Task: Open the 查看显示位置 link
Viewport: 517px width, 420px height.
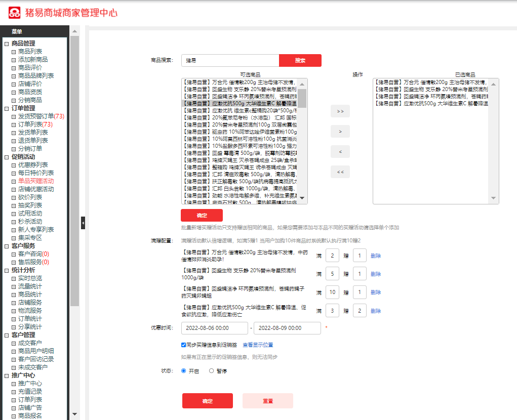Action: tap(258, 345)
